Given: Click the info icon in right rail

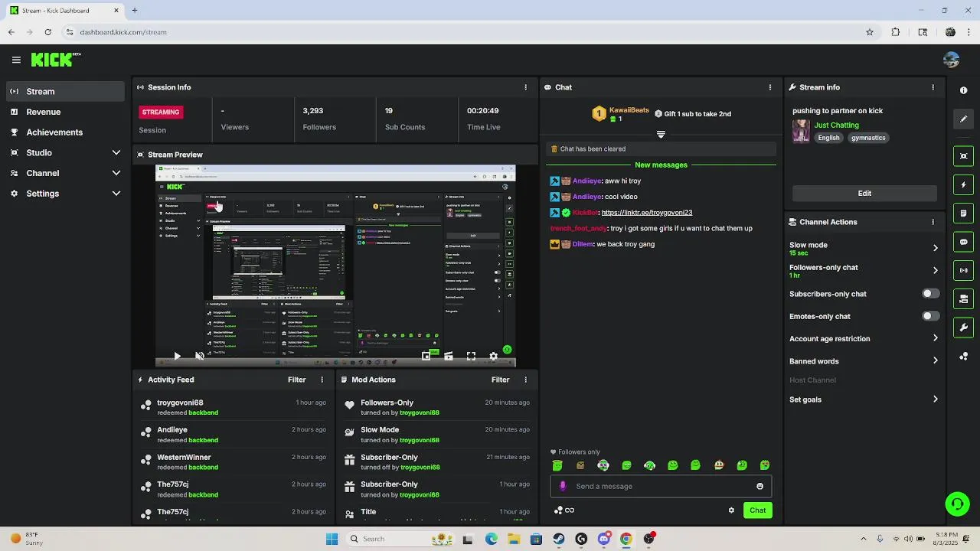Looking at the screenshot, I should pyautogui.click(x=963, y=90).
